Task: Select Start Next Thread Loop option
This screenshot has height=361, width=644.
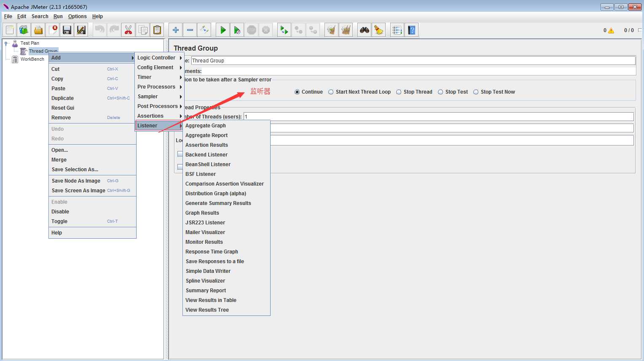Action: [x=331, y=92]
